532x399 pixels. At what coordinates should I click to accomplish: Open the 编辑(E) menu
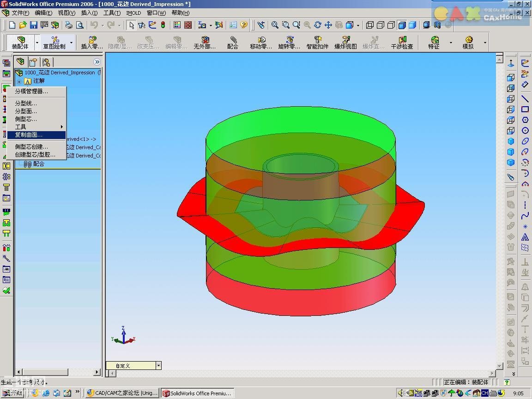(x=43, y=13)
